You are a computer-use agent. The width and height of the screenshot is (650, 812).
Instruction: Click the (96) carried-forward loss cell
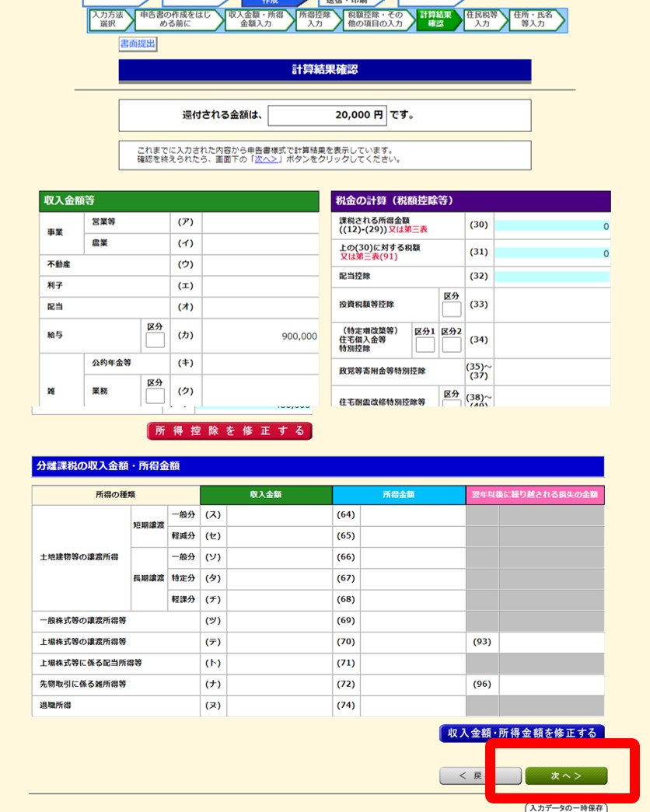click(x=551, y=684)
